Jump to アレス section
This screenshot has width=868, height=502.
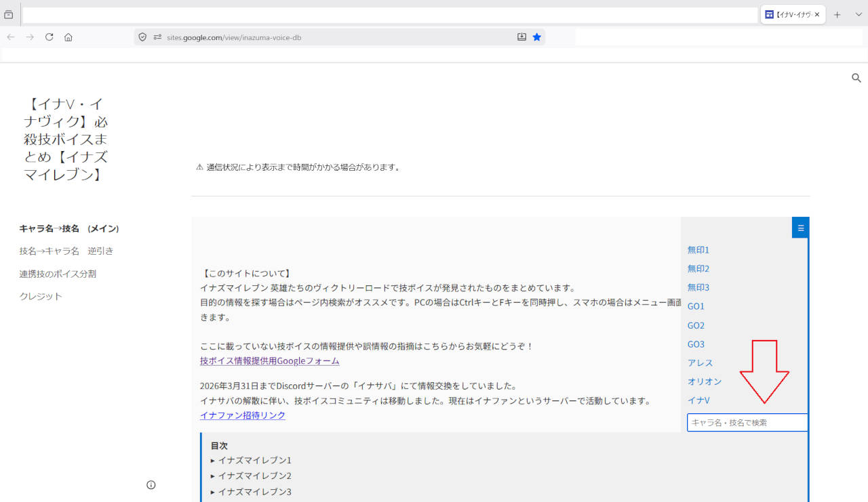click(x=701, y=363)
